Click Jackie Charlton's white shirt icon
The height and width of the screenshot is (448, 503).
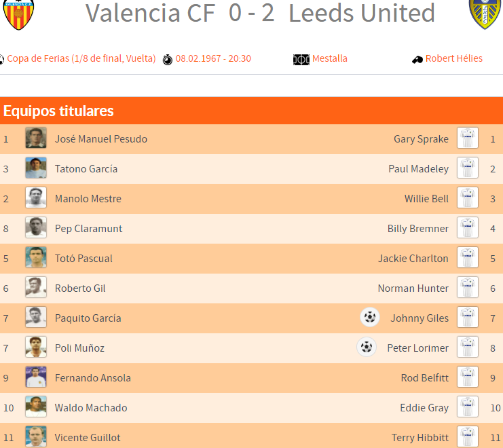pos(467,258)
